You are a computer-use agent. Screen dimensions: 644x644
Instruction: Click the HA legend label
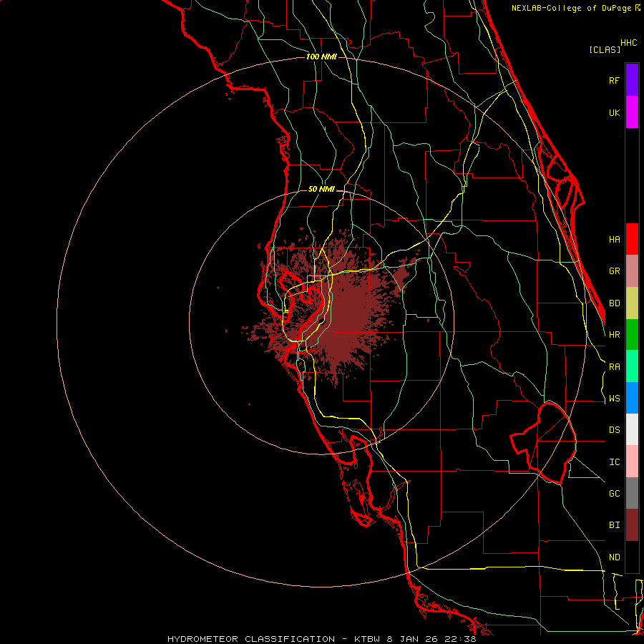pos(614,239)
